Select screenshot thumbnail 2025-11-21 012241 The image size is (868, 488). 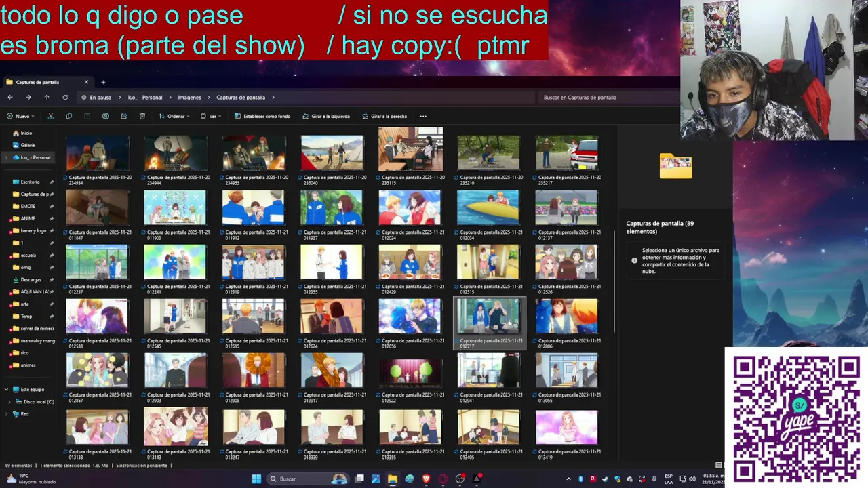pos(175,269)
